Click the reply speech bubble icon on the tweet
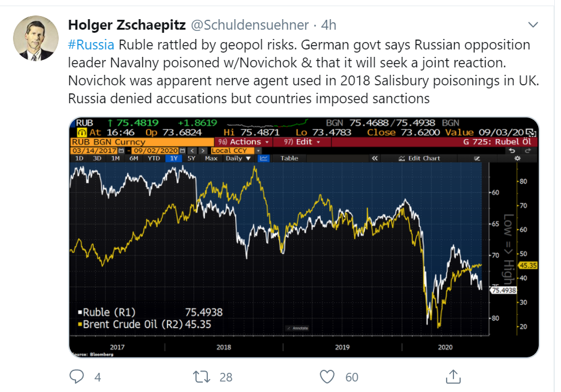 (x=76, y=376)
